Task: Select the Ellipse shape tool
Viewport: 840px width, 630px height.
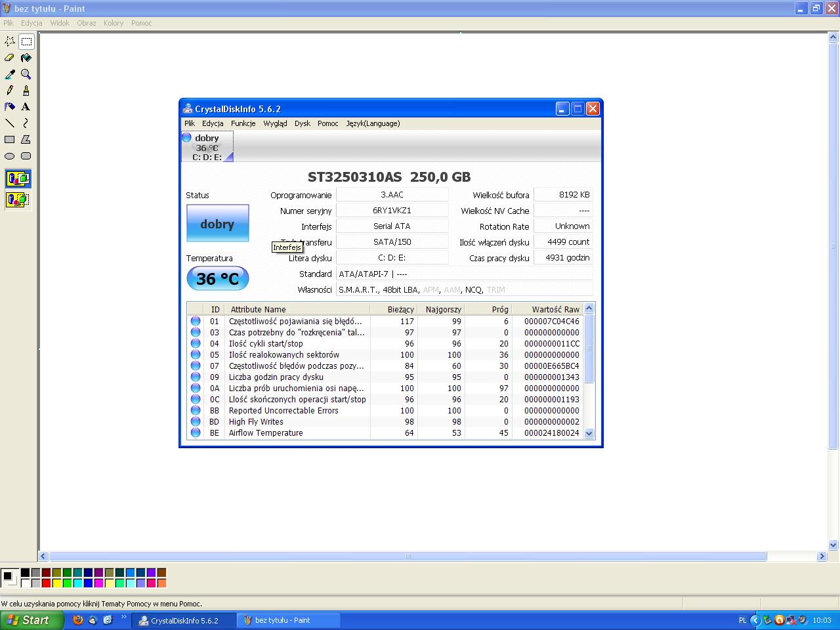Action: point(10,156)
